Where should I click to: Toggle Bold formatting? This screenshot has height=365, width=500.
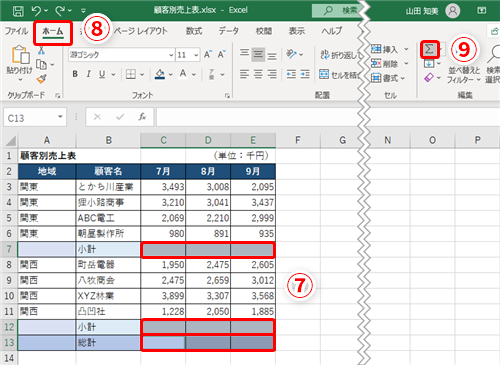(75, 74)
